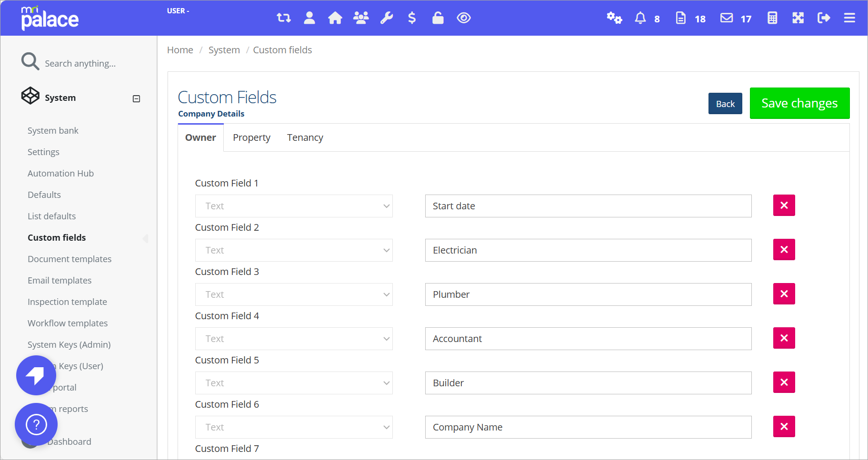
Task: Open the hamburger menu icon
Action: [849, 18]
